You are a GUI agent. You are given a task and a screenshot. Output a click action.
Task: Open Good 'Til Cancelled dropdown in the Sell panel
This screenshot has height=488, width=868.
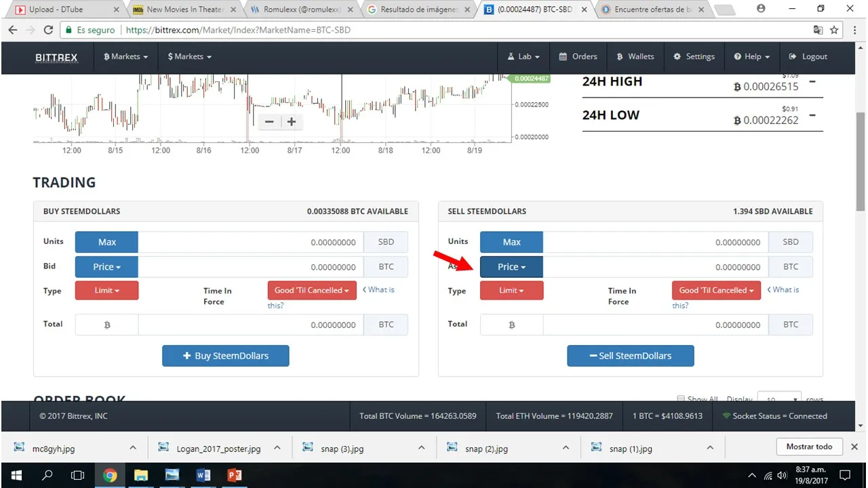click(x=717, y=290)
